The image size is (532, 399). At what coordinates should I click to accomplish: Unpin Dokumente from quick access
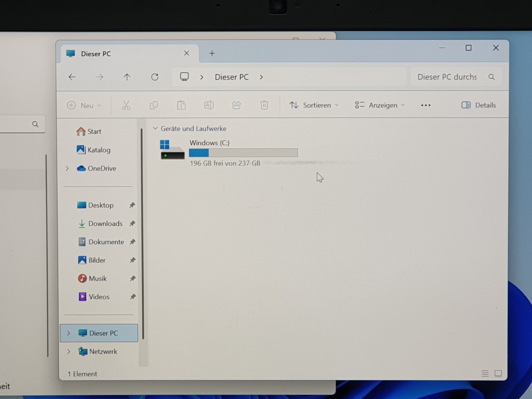pos(133,242)
